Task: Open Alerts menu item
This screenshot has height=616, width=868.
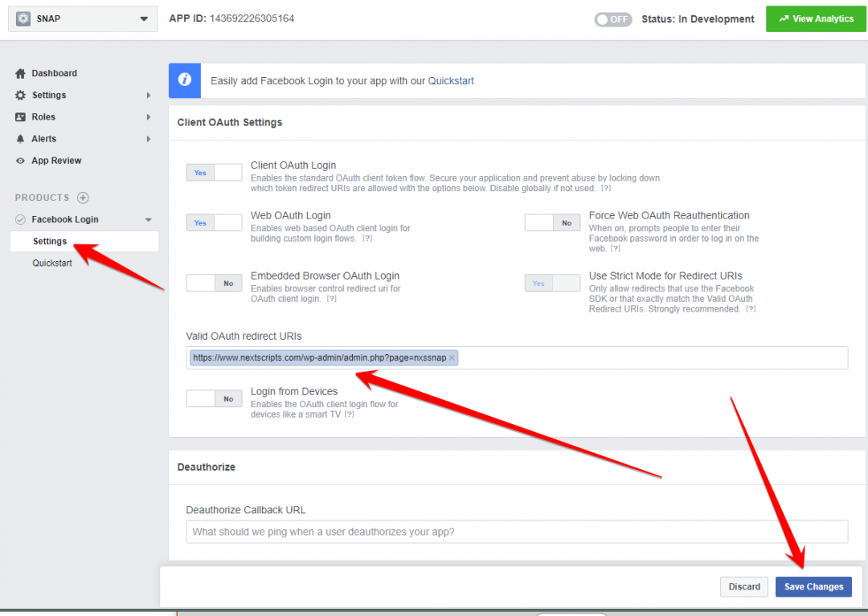Action: tap(43, 139)
